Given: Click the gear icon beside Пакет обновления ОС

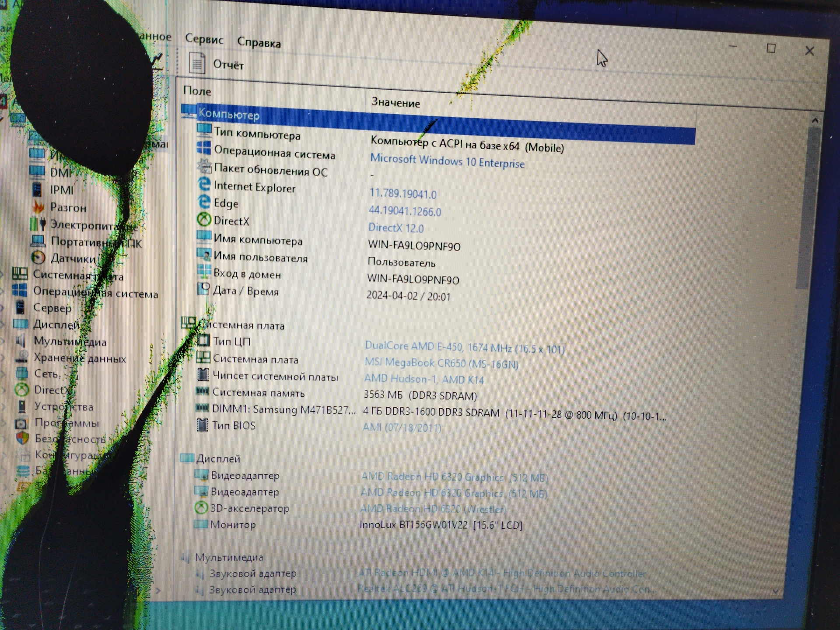Looking at the screenshot, I should tap(204, 166).
